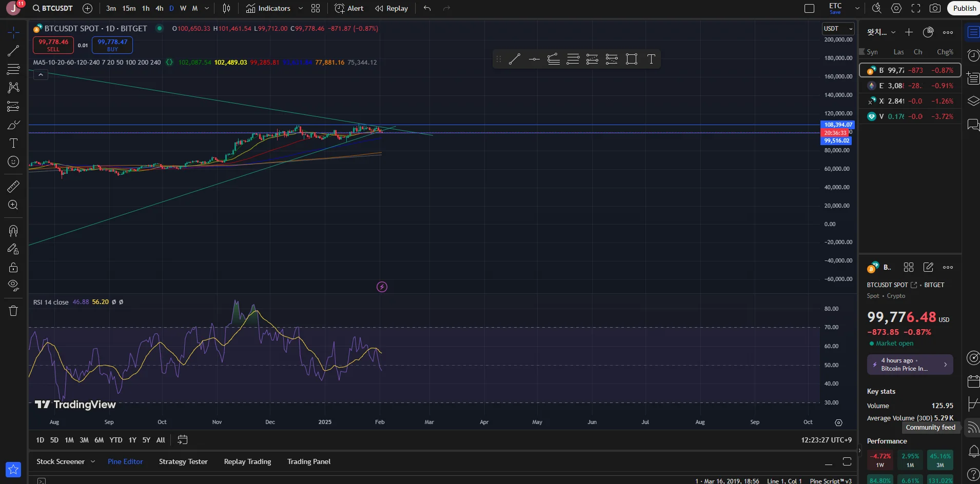Open the notifications bell
Image resolution: width=980 pixels, height=484 pixels.
[x=973, y=451]
